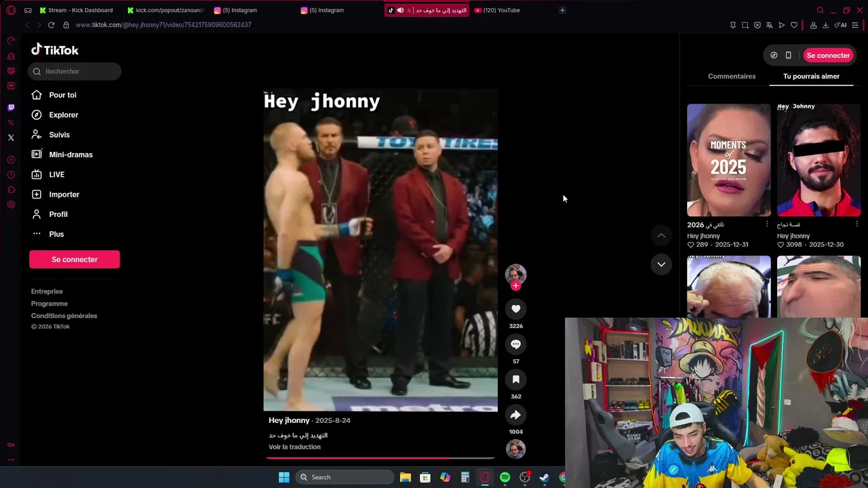868x488 pixels.
Task: Like the video with the heart icon
Action: tap(515, 309)
